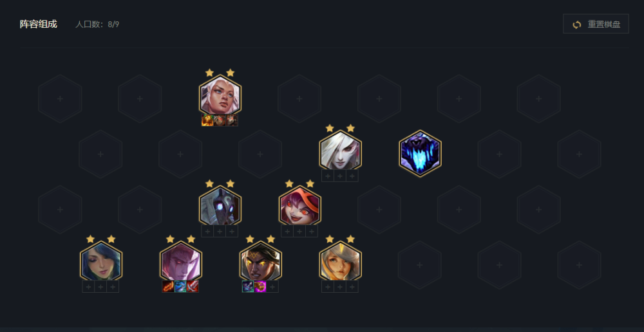Select the pale white-haired champion in the second row
644x332 pixels.
[x=341, y=151]
